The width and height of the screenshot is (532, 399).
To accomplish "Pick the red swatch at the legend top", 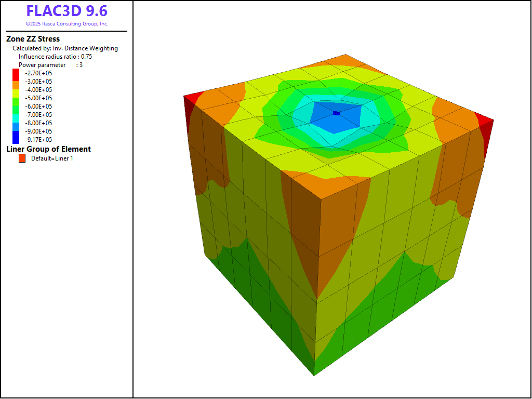I will tap(16, 73).
